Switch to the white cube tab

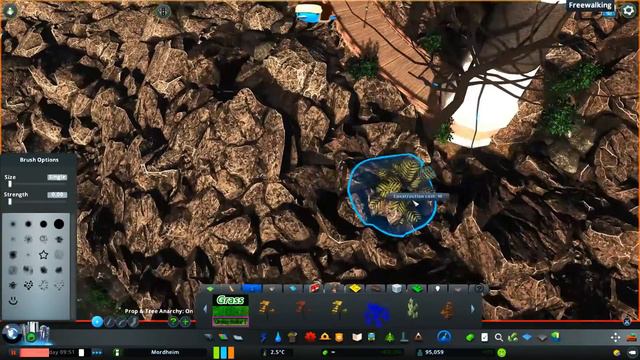pyautogui.click(x=396, y=289)
